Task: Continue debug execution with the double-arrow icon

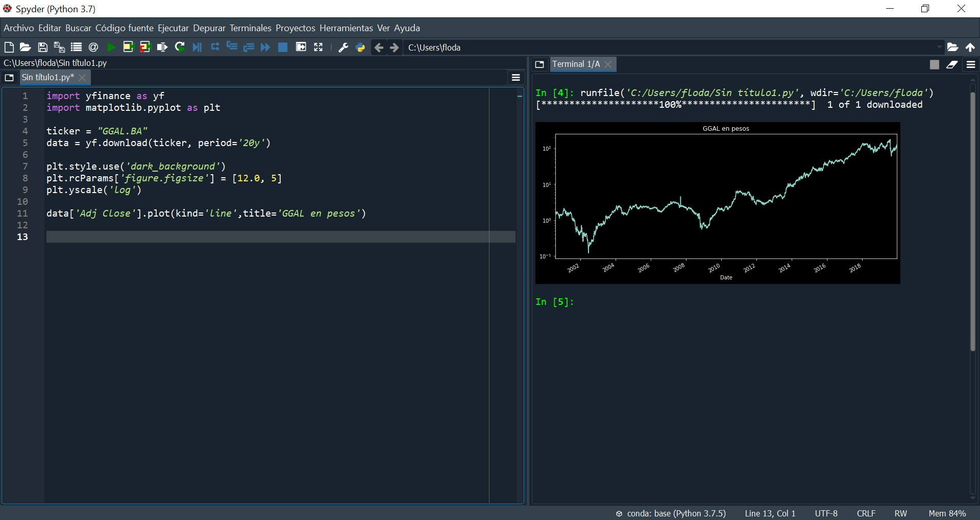Action: 265,48
